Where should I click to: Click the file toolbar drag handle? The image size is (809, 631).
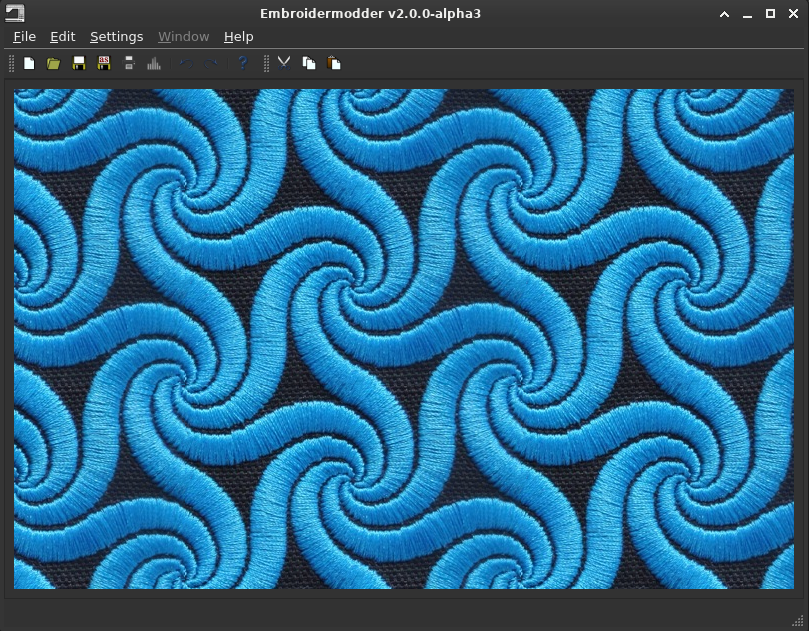tap(12, 63)
